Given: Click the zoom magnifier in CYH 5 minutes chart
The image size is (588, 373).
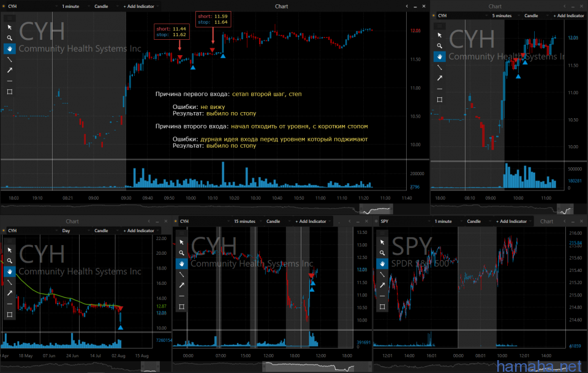Looking at the screenshot, I should coord(440,46).
